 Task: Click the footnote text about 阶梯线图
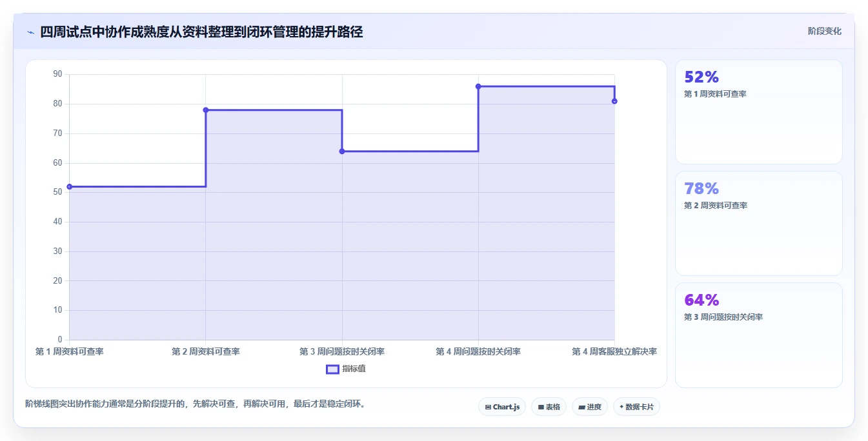tap(195, 404)
